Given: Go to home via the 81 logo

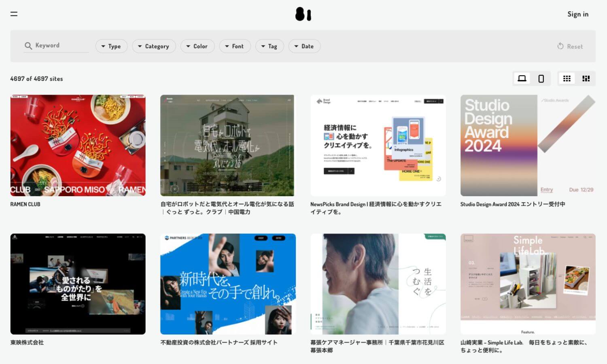Looking at the screenshot, I should coord(303,14).
